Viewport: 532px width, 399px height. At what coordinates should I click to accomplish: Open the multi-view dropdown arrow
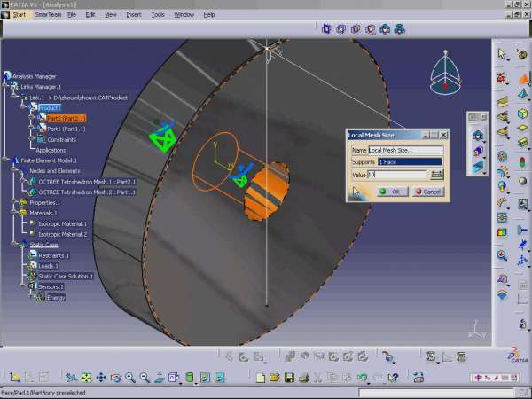pyautogui.click(x=180, y=383)
